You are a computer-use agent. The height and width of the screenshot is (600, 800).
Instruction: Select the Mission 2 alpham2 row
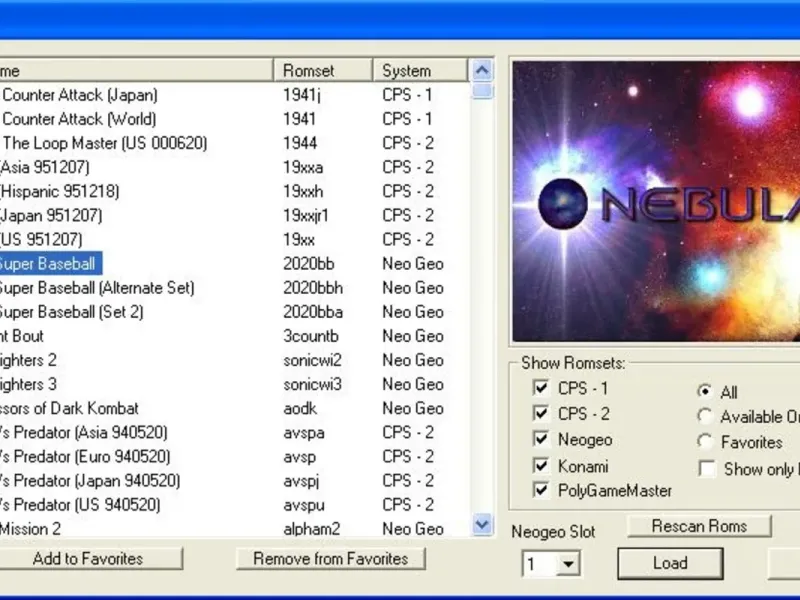[234, 529]
